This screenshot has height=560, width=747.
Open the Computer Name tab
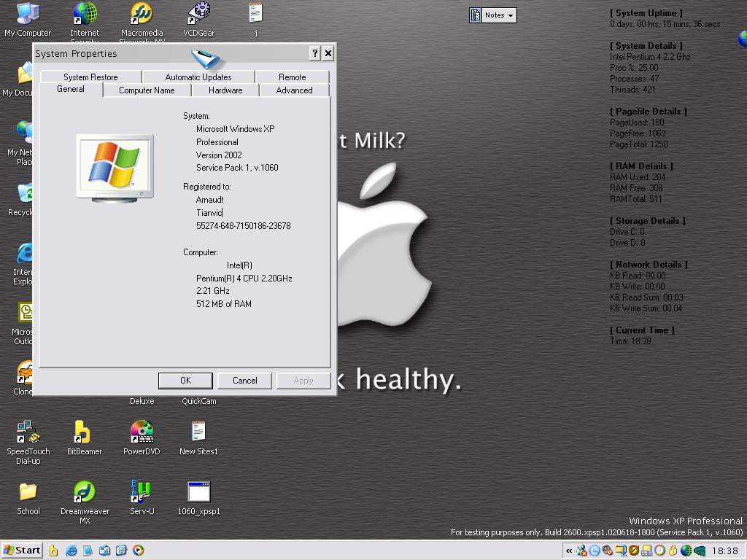click(147, 90)
